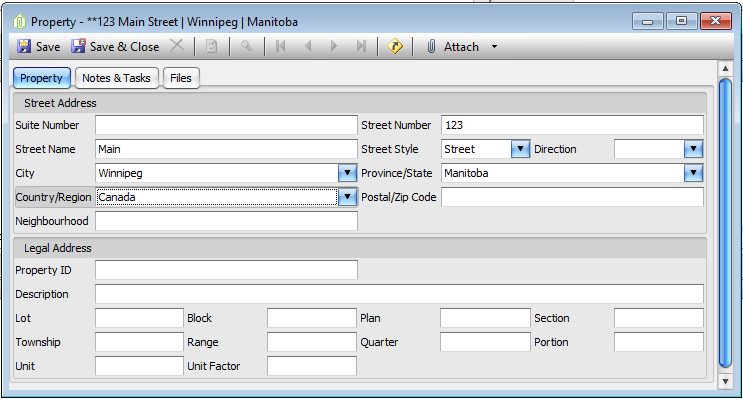Expand the Country/Region dropdown arrow
The image size is (743, 401).
pyautogui.click(x=347, y=197)
